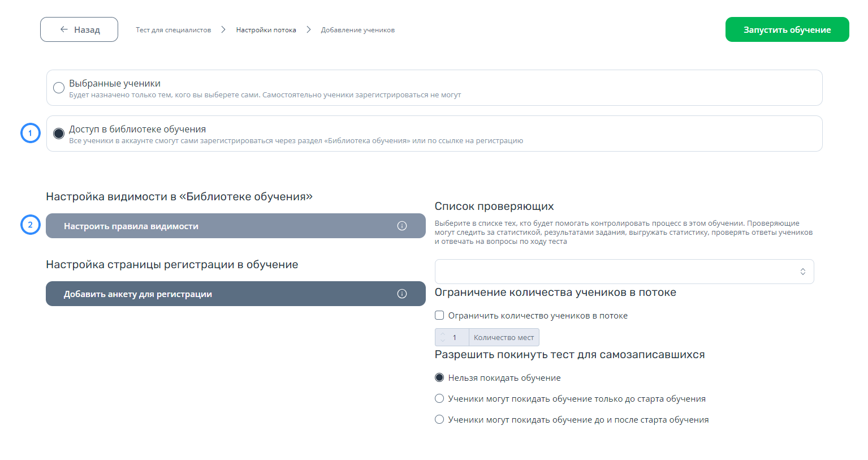Choose leaving allowed before and after start
868x460 pixels.
click(x=439, y=419)
